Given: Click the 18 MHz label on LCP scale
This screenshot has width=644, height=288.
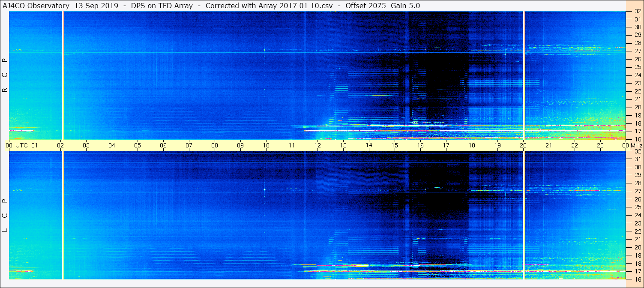Looking at the screenshot, I should click(x=637, y=264).
